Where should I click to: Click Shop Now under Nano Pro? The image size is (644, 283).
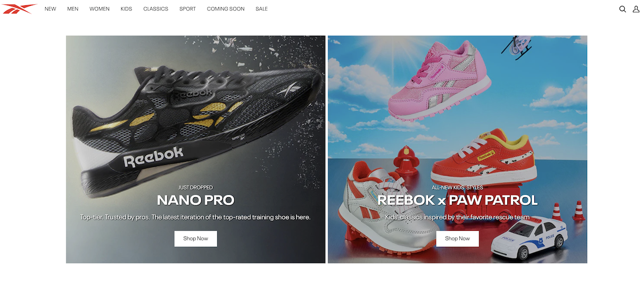click(196, 238)
